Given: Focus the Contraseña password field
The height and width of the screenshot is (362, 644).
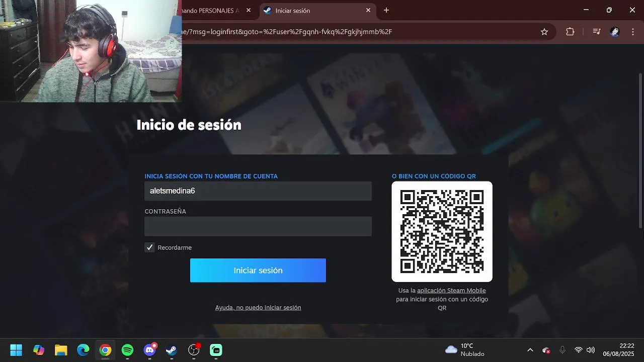Looking at the screenshot, I should 258,226.
